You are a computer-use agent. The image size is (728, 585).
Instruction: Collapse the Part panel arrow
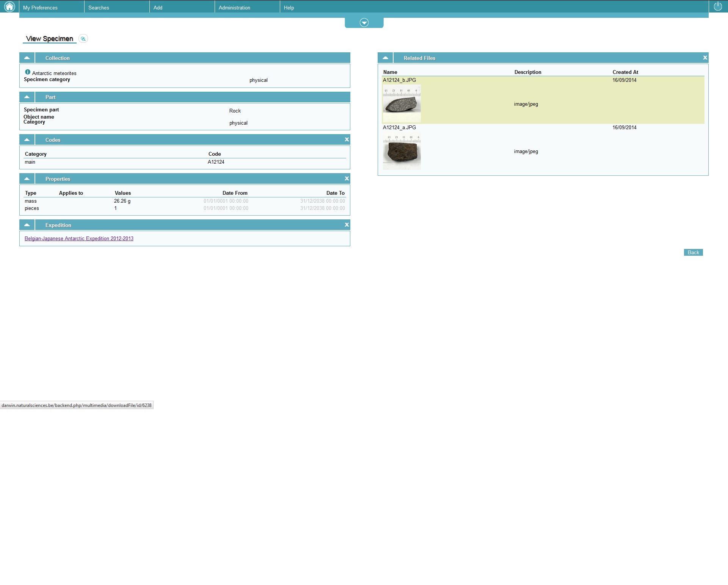click(27, 97)
